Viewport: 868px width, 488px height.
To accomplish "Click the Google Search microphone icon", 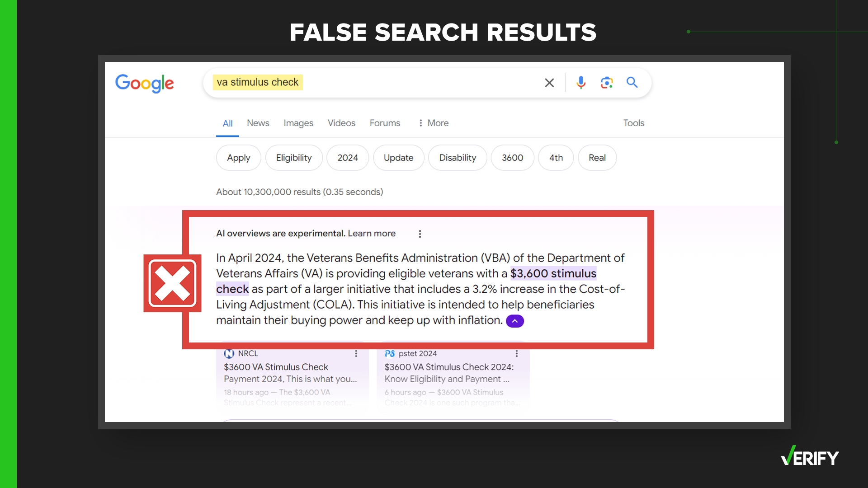I will click(x=580, y=82).
